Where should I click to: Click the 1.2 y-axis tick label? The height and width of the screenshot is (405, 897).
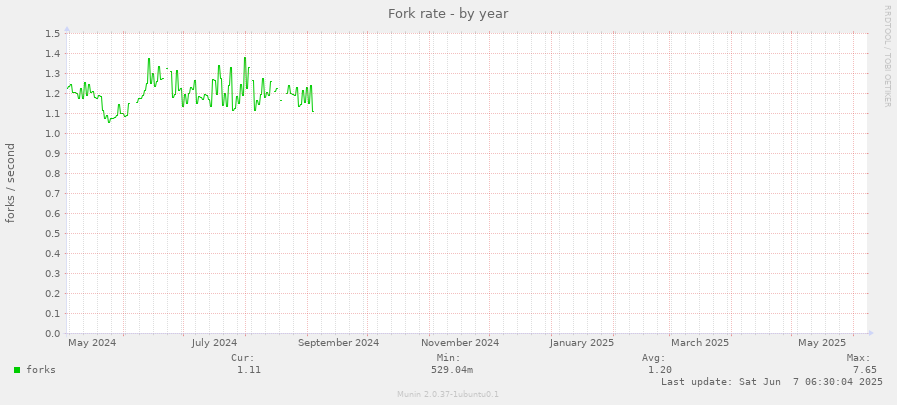53,93
